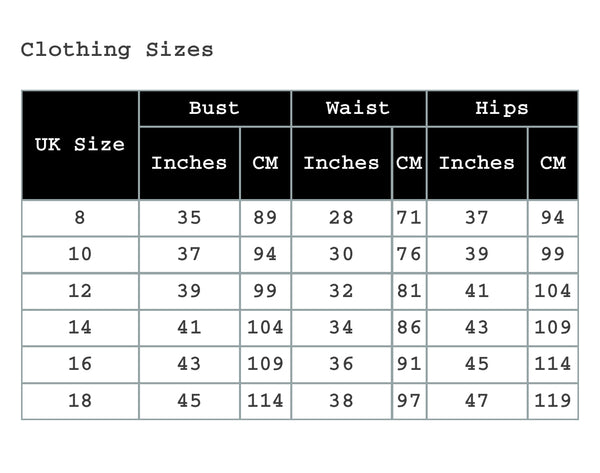Select UK size 18 row label
Viewport: 600px width, 473px height.
80,400
